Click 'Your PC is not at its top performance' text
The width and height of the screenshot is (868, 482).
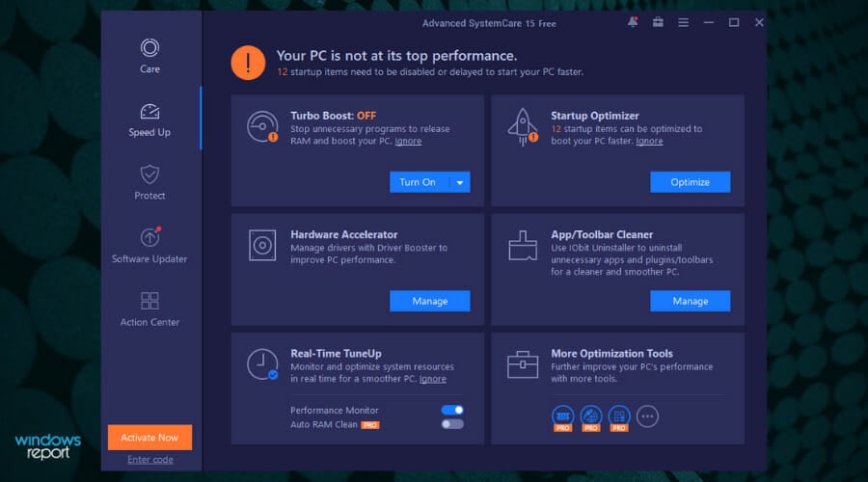pos(396,56)
